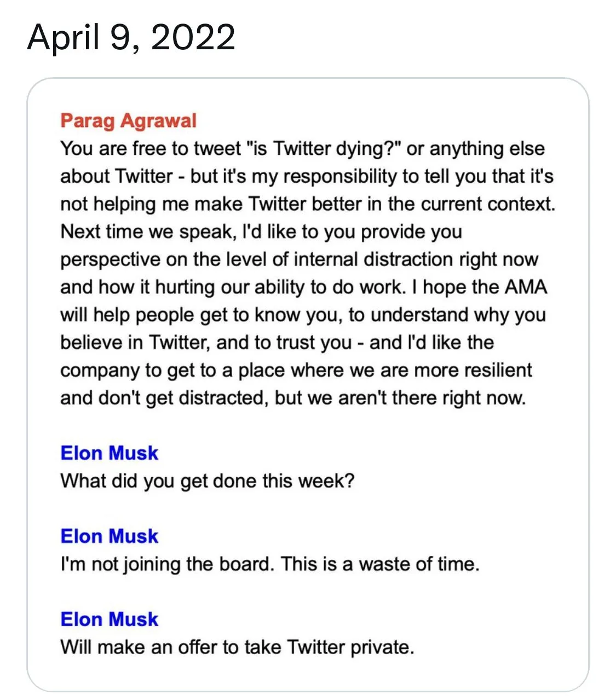Click 'Will make an offer to take Twitter private' message
616x700 pixels.
click(237, 647)
